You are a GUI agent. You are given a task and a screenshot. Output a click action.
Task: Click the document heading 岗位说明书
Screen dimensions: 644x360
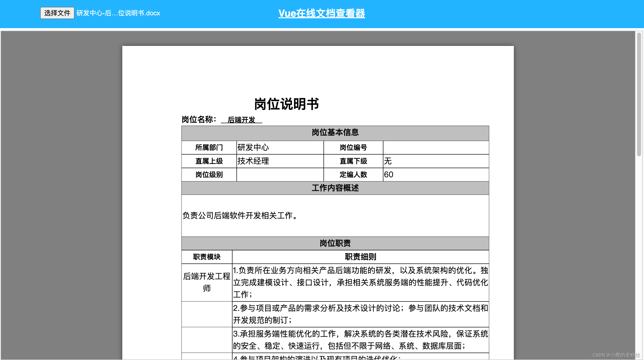[286, 104]
